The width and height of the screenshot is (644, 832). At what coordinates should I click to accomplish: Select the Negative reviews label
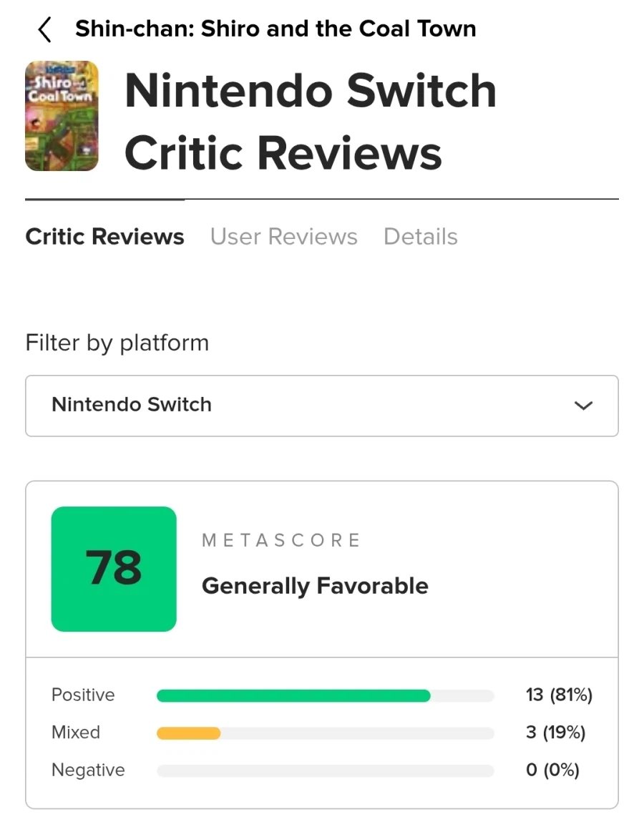pos(88,770)
